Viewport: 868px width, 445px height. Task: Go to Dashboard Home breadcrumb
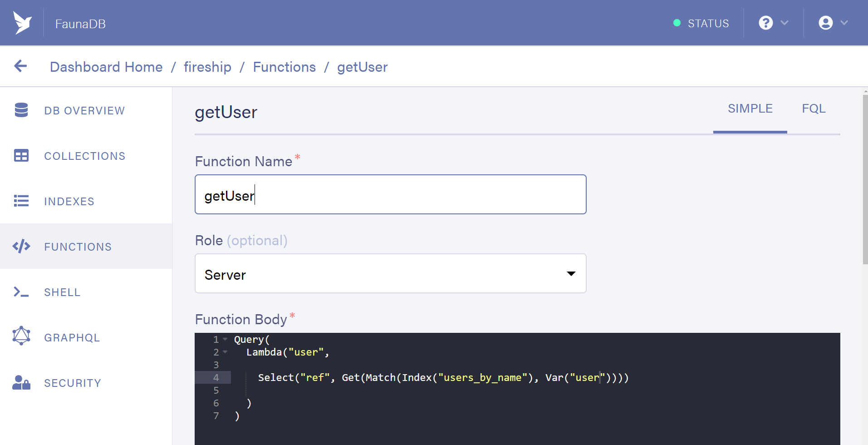point(106,67)
